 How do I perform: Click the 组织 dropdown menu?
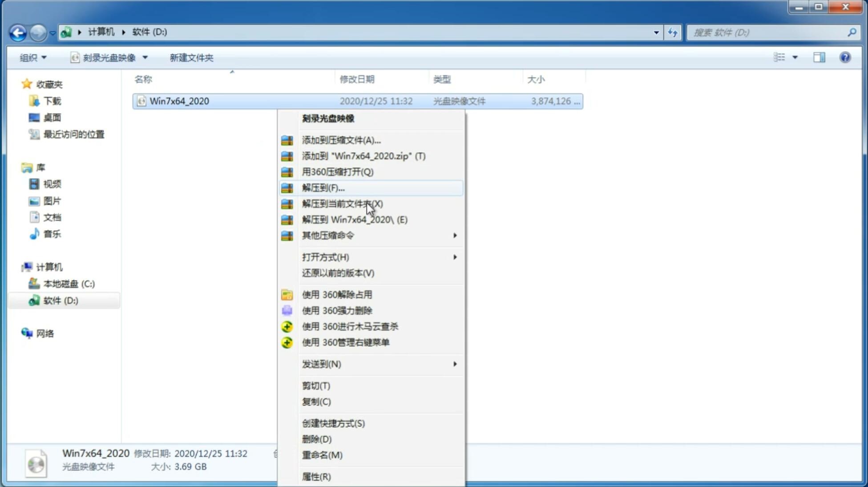[33, 57]
